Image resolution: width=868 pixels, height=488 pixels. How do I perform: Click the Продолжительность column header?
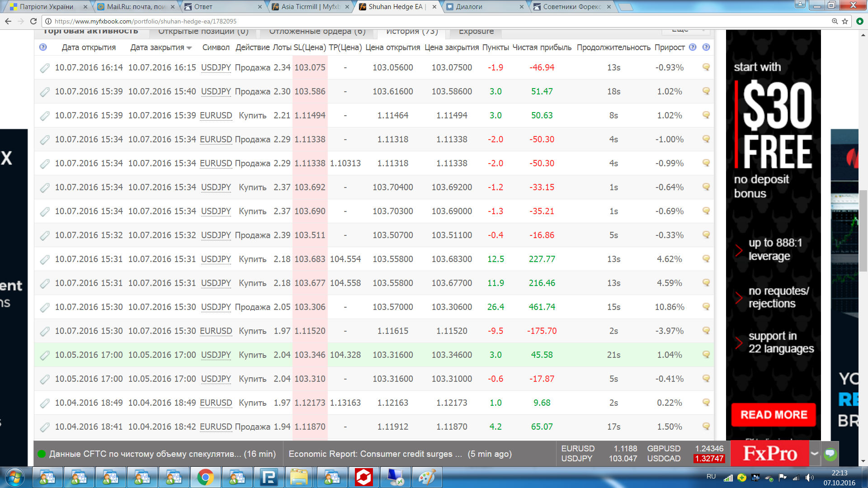613,47
